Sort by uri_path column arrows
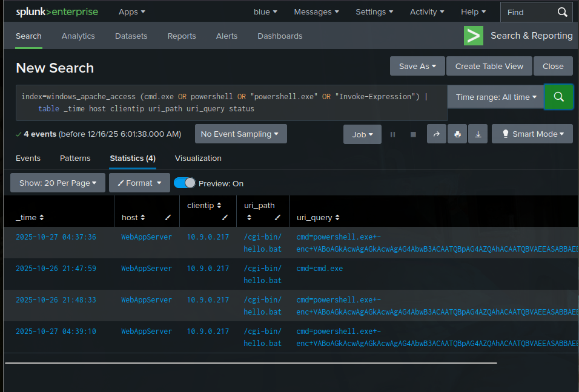This screenshot has height=392, width=579. [250, 218]
